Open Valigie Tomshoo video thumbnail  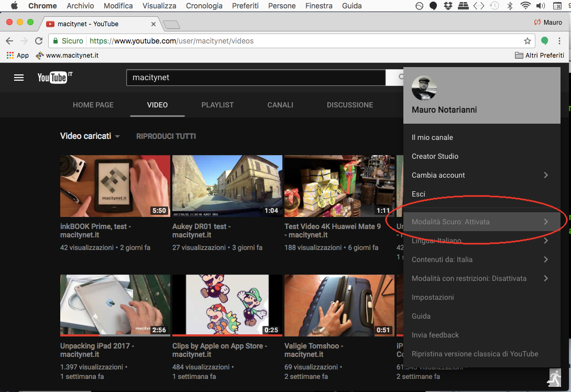tap(339, 306)
